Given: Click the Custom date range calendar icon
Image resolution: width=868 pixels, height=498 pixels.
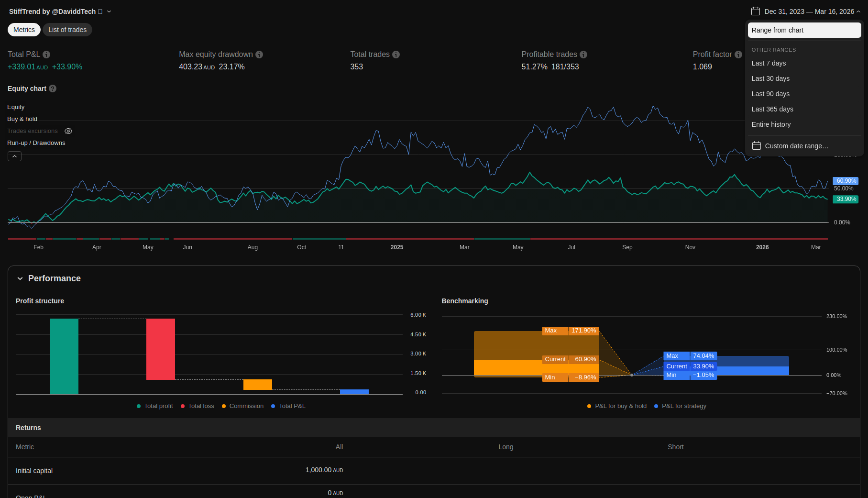Looking at the screenshot, I should pos(757,146).
